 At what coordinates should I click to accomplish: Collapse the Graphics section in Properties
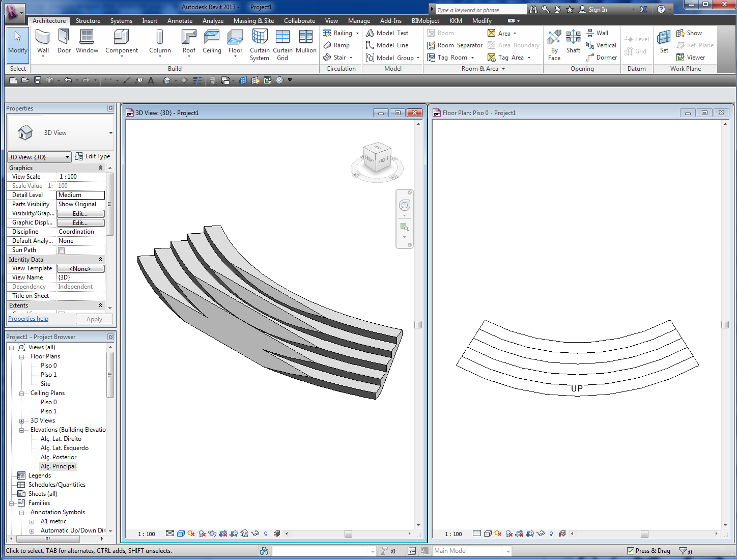[100, 168]
